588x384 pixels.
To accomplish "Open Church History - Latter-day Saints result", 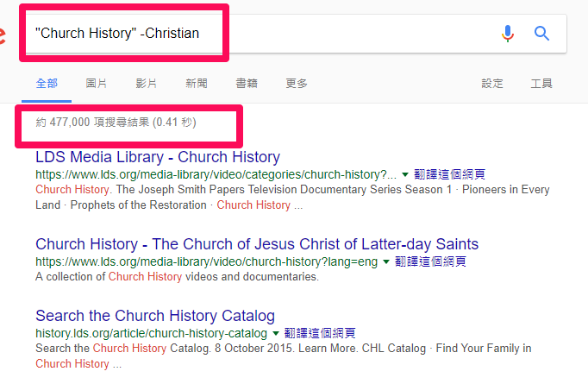I will pyautogui.click(x=257, y=244).
